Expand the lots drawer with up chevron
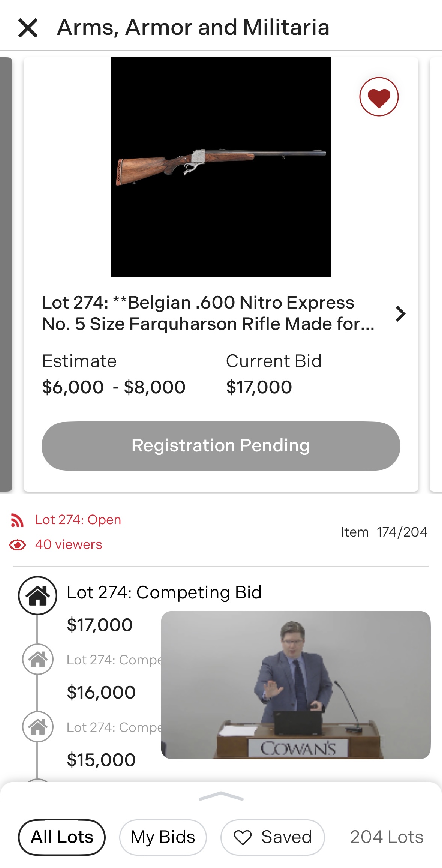 [x=221, y=796]
